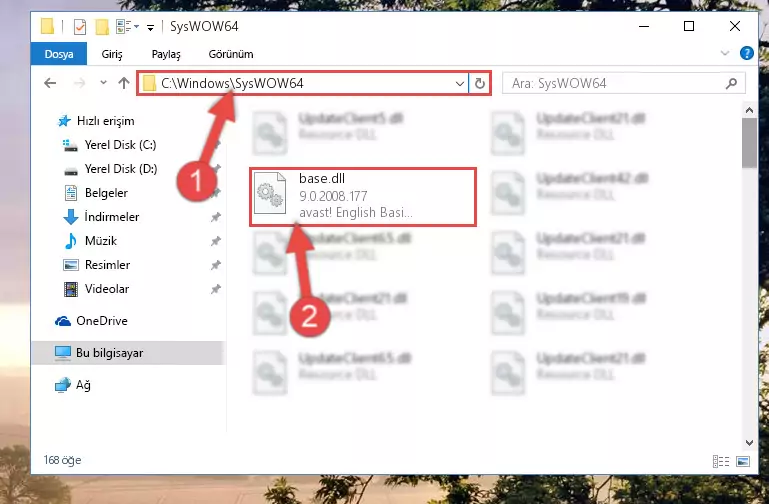The height and width of the screenshot is (504, 769).
Task: Open the Customize Quick Access Toolbar dropdown
Action: [x=151, y=27]
